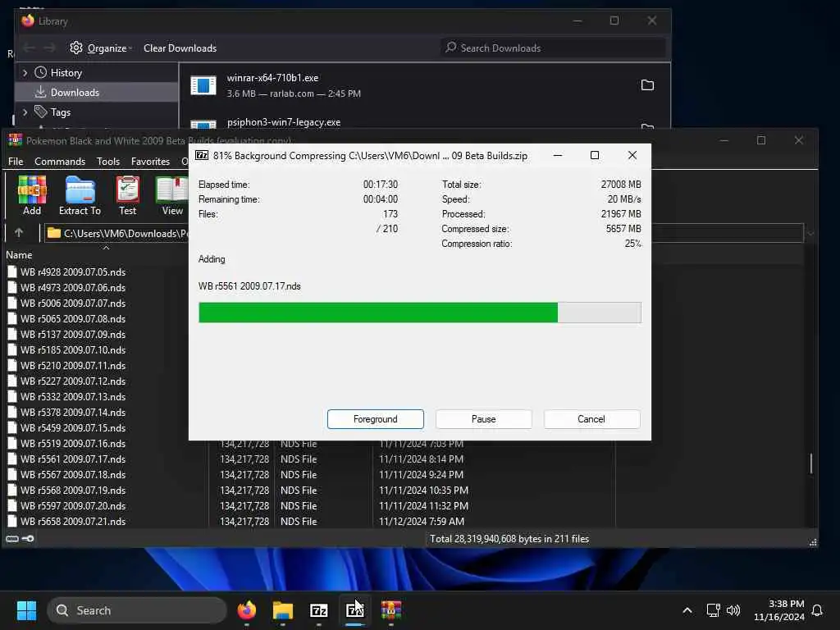Select file WB r5137 2009.07.09.nds
Image resolution: width=840 pixels, height=630 pixels.
coord(66,334)
